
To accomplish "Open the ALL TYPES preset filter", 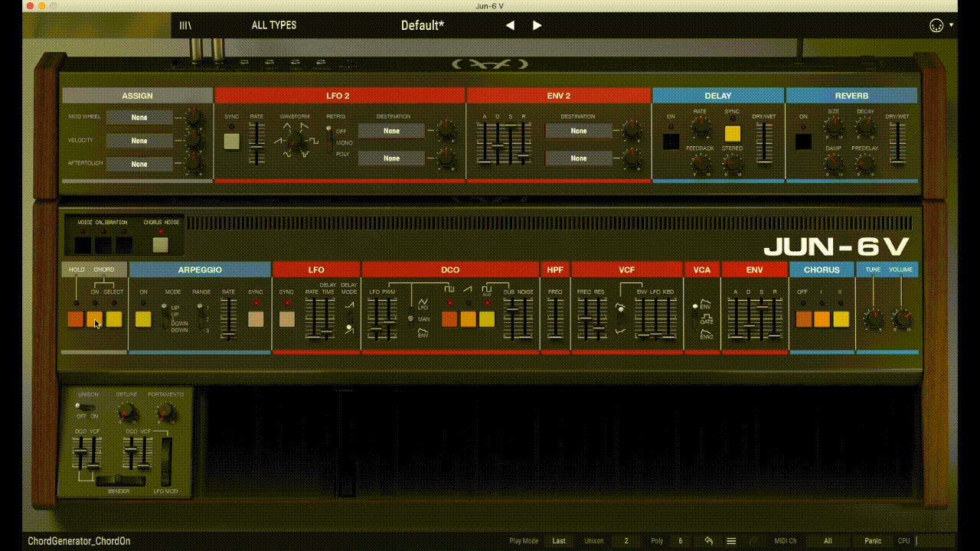I will (x=273, y=25).
